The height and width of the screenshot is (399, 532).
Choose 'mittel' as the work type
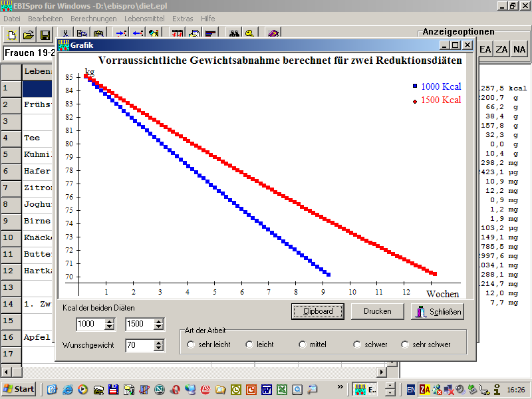(x=303, y=344)
